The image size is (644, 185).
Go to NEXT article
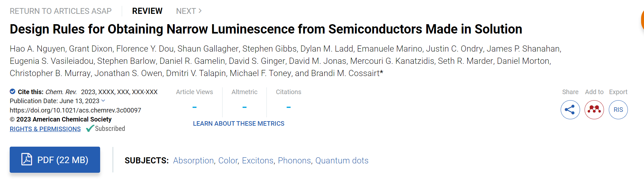click(x=189, y=11)
